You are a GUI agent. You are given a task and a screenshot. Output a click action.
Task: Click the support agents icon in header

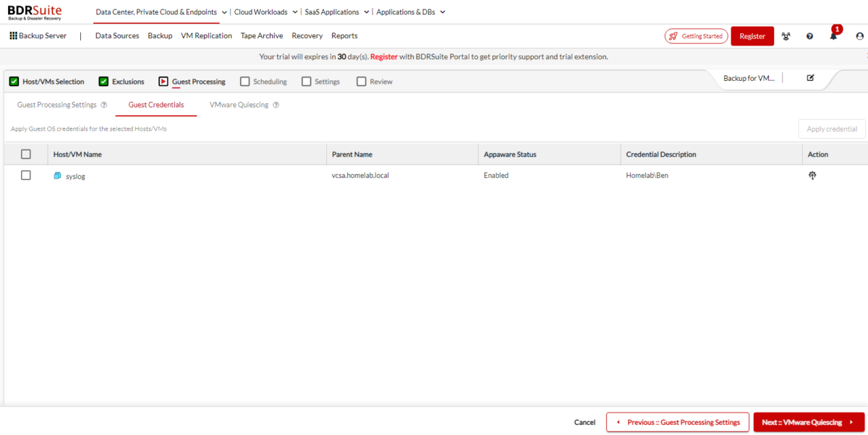(x=786, y=35)
